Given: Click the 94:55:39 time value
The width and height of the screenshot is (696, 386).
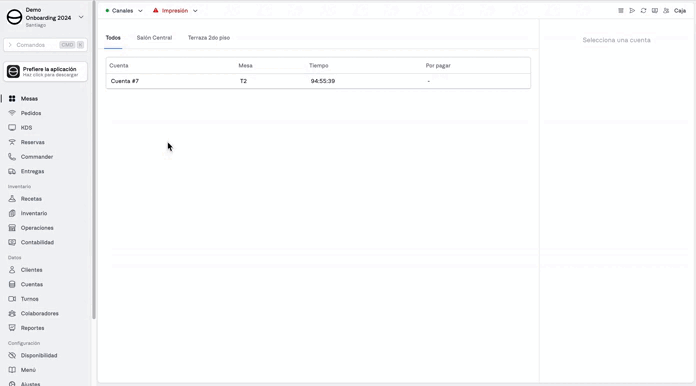Looking at the screenshot, I should (323, 81).
